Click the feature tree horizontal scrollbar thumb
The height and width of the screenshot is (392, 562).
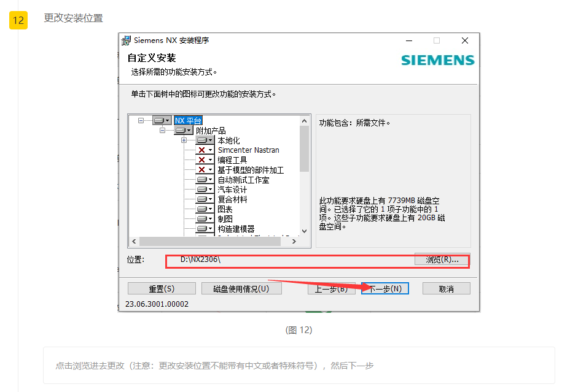click(x=210, y=242)
